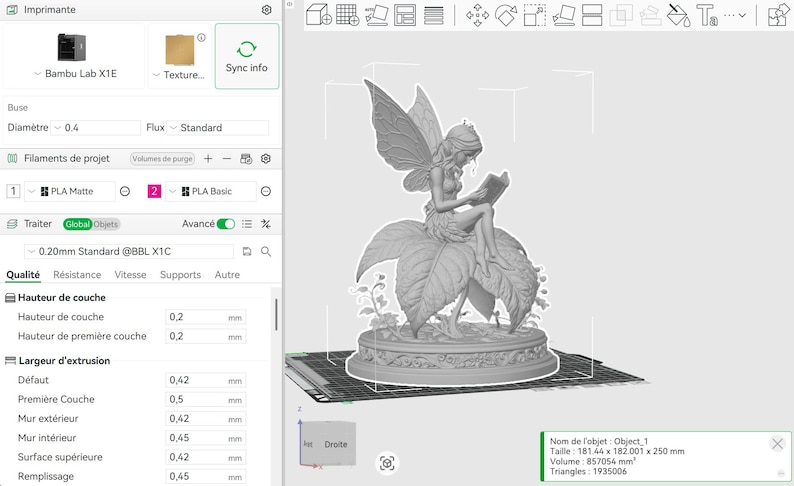Reset camera with the zoom-to-fit icon
The image size is (794, 486).
[387, 463]
